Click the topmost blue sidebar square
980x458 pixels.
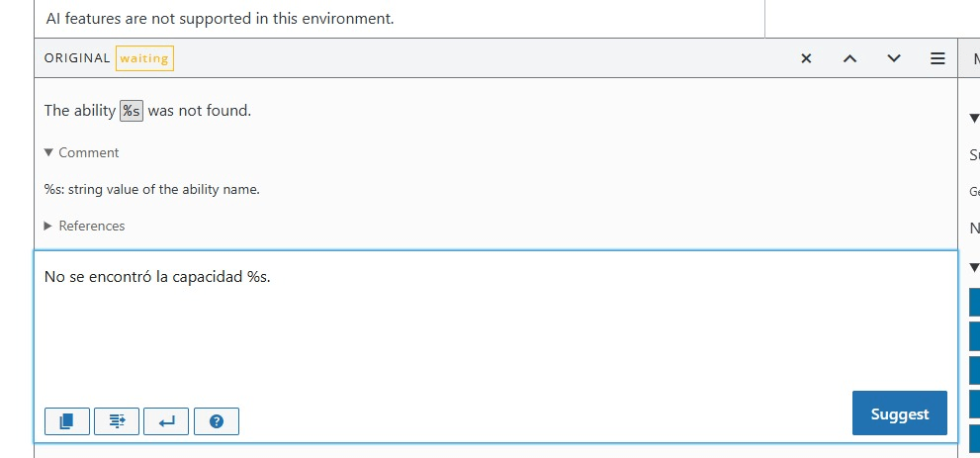tap(975, 304)
